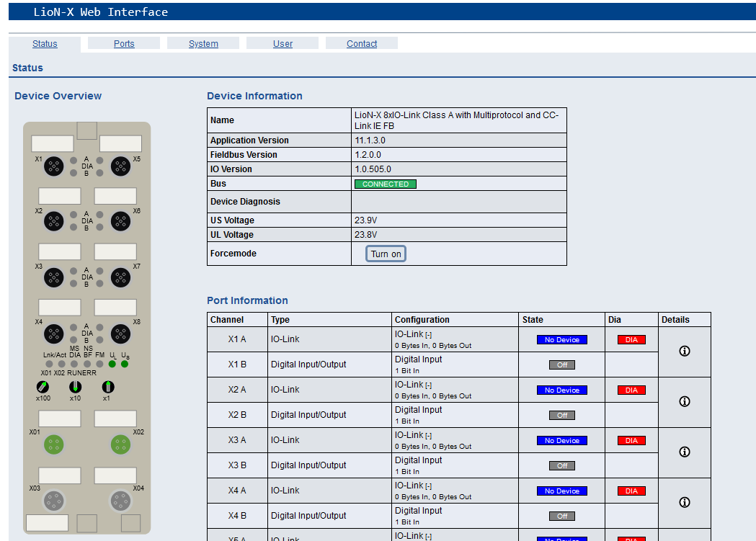This screenshot has height=541, width=756.
Task: Click UL Voltage value 23.8V
Action: 365,235
